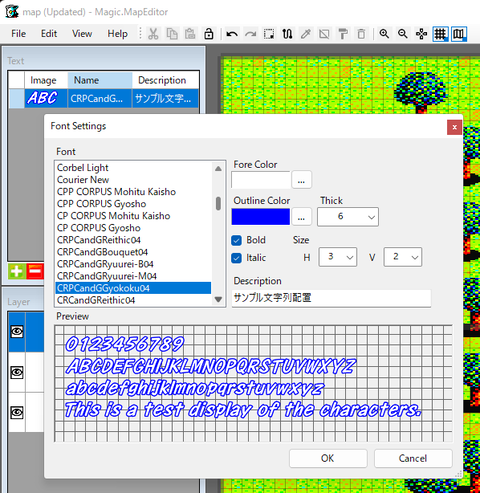Click the undo arrow in toolbar
Image resolution: width=480 pixels, height=493 pixels.
[x=232, y=34]
